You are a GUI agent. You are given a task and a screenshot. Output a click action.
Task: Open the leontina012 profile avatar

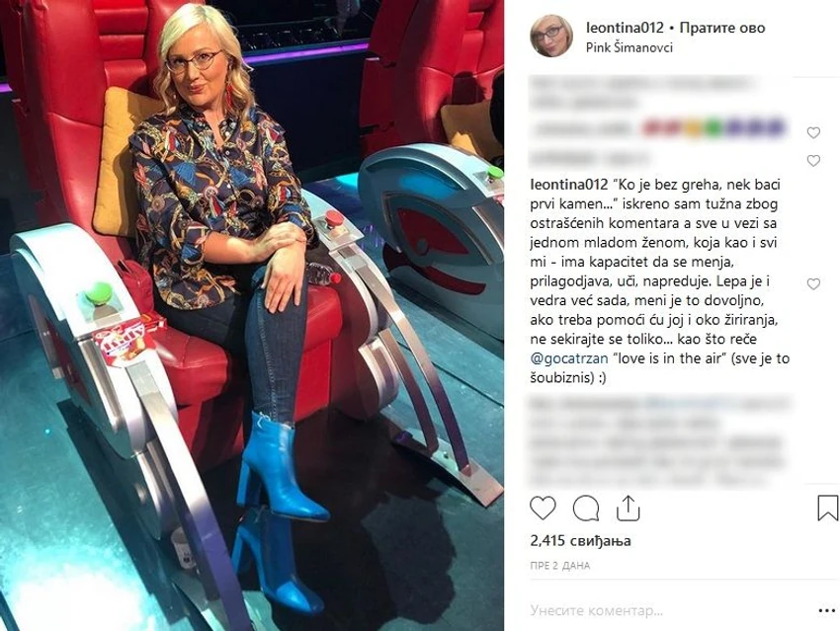point(551,36)
